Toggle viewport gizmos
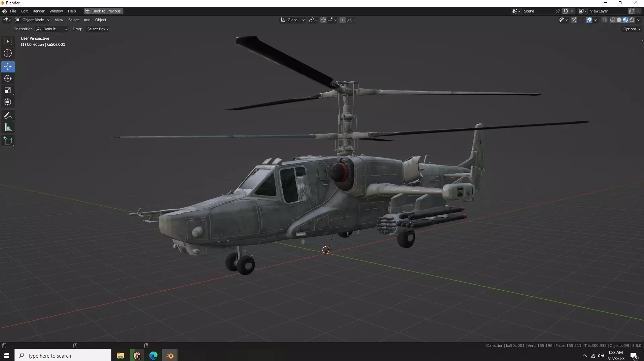 coord(574,20)
